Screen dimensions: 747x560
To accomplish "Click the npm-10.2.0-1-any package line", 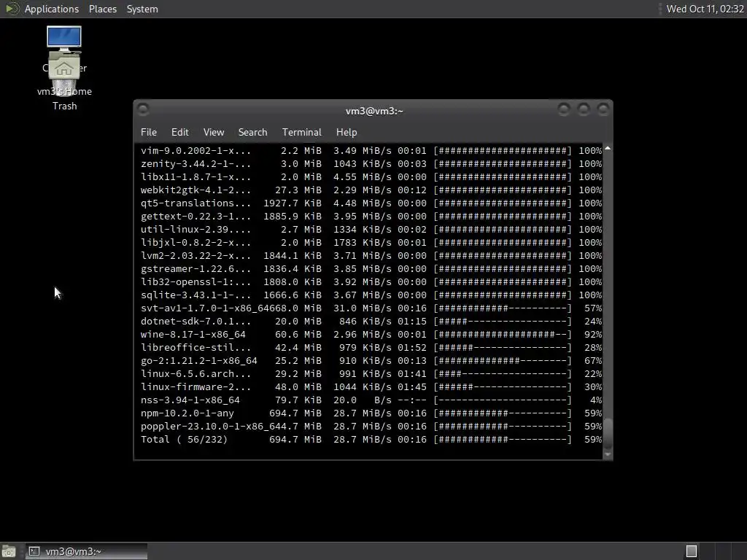I will (x=371, y=413).
